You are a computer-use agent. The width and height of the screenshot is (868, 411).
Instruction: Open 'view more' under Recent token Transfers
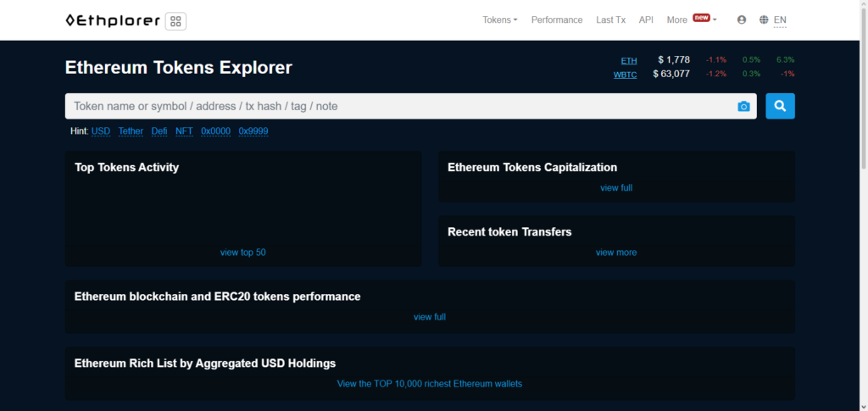pos(616,253)
